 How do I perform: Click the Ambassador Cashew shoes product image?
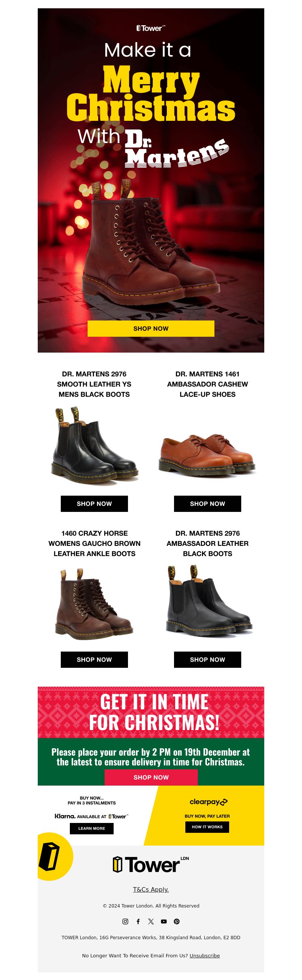207,455
